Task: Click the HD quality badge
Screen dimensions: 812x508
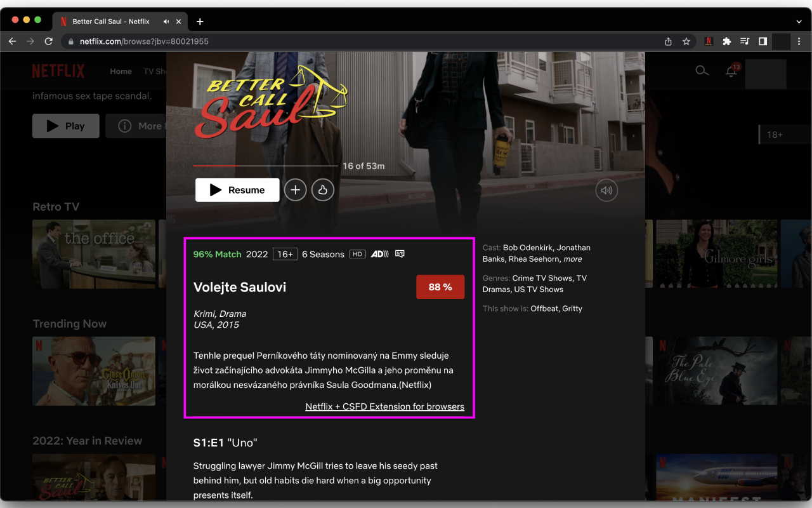Action: coord(358,254)
